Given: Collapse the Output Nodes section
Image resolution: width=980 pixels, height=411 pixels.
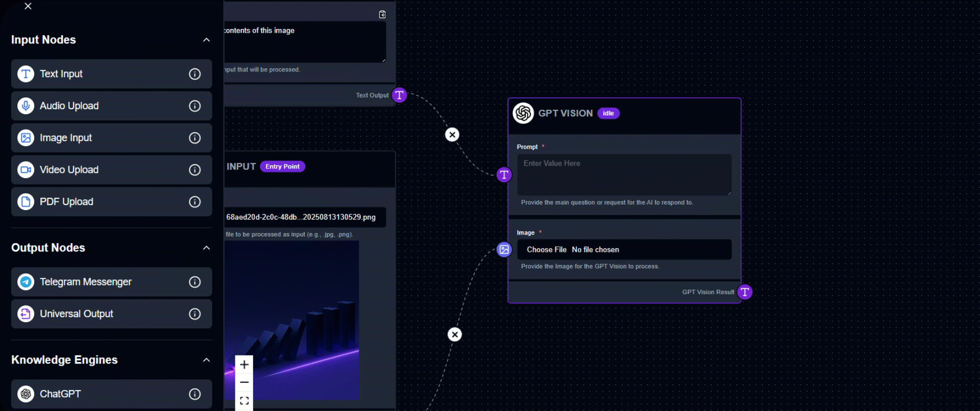Looking at the screenshot, I should (206, 248).
